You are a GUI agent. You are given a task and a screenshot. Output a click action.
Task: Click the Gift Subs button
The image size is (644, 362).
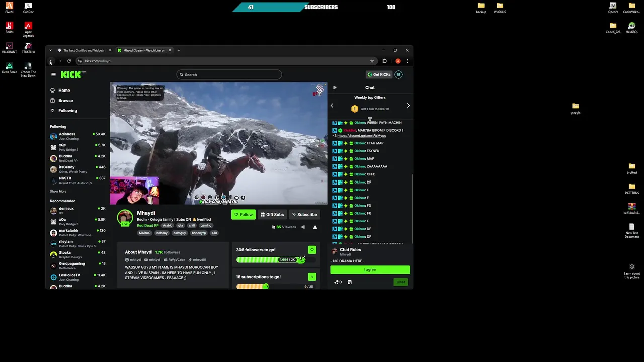click(272, 215)
